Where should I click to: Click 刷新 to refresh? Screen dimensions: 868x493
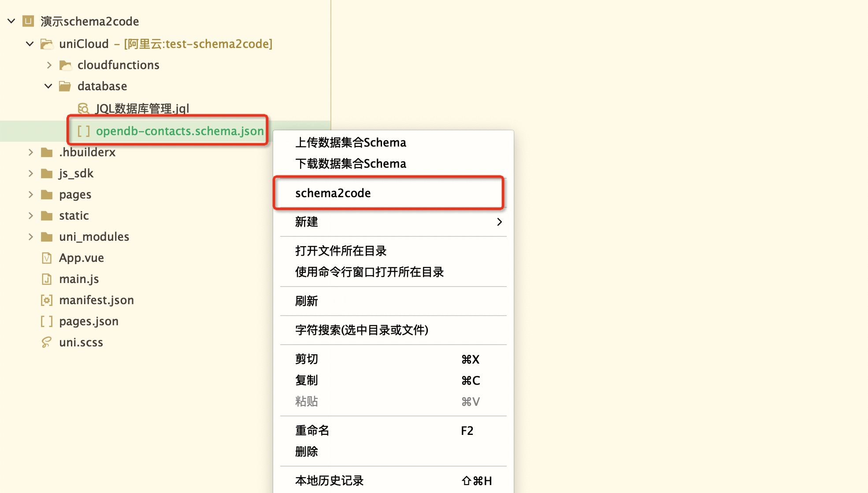307,301
